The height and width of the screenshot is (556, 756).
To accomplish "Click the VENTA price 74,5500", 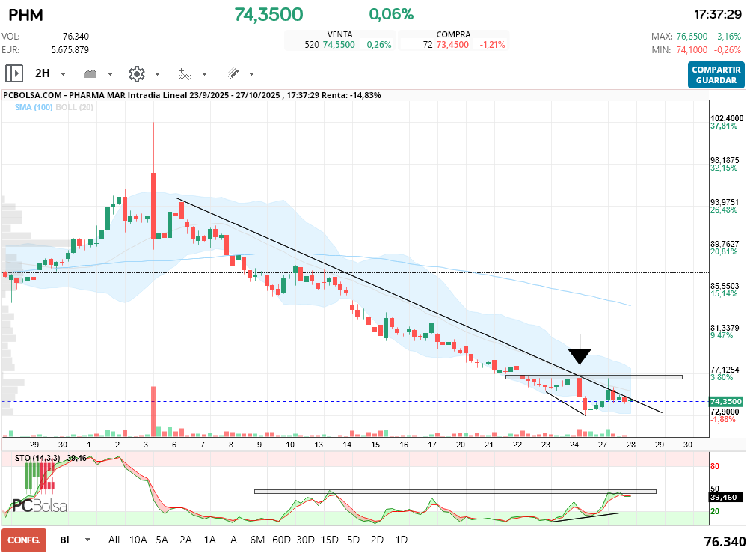I will click(338, 45).
